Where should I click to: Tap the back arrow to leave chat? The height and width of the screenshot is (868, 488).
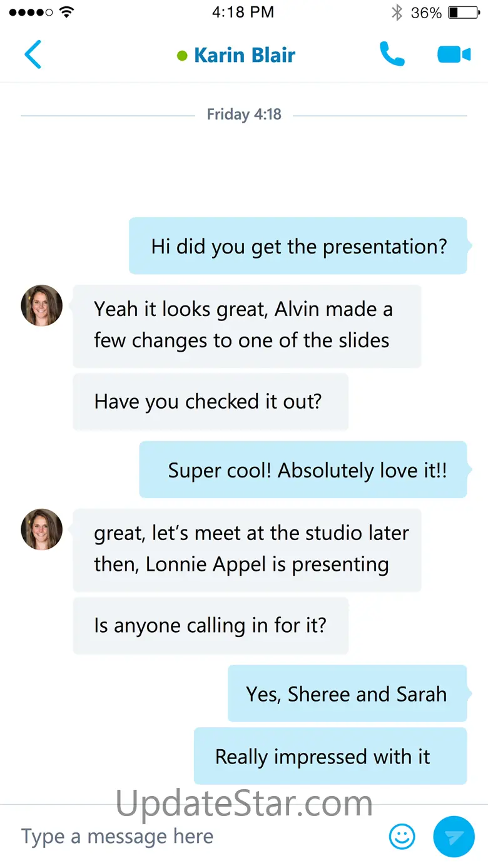33,54
